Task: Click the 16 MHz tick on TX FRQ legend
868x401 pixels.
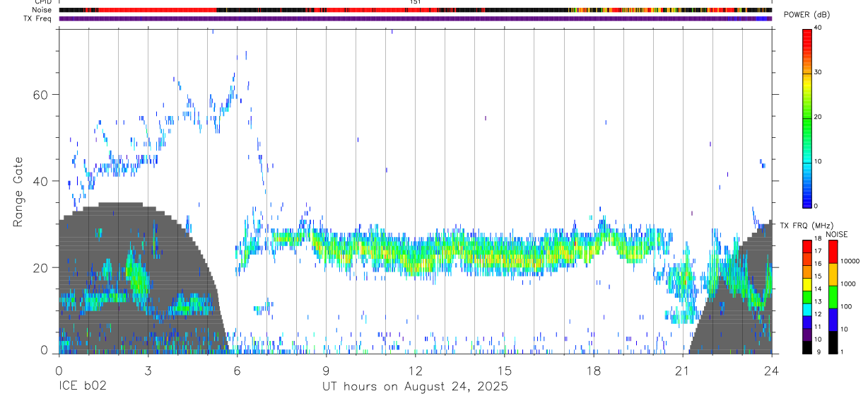Action: [819, 265]
